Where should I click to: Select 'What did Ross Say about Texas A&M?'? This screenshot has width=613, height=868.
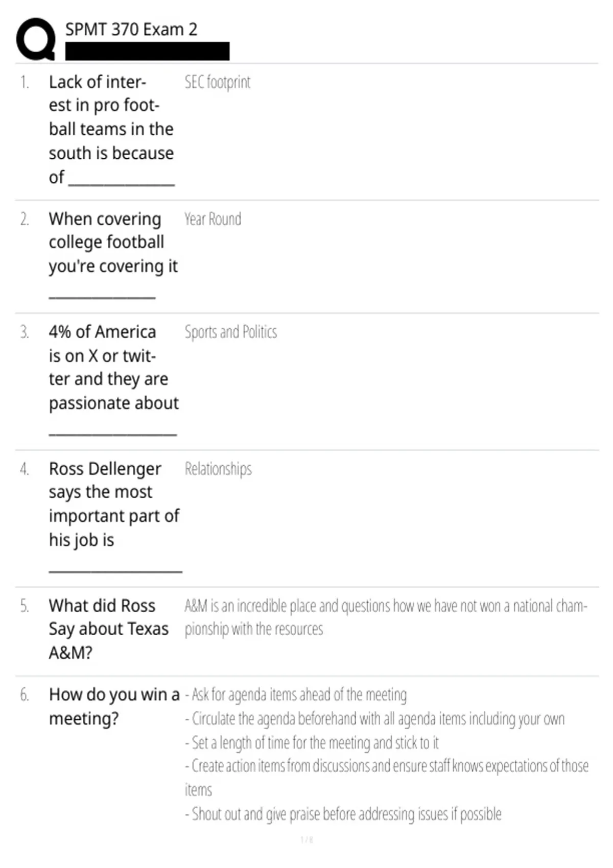109,629
